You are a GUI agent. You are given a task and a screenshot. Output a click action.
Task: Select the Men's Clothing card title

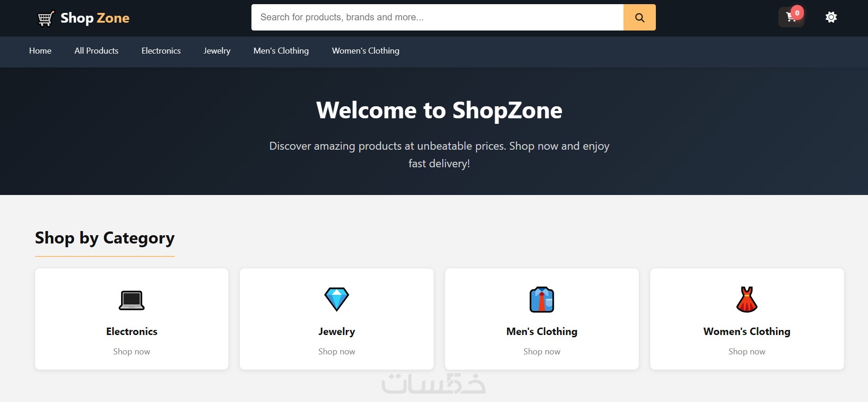pyautogui.click(x=542, y=331)
